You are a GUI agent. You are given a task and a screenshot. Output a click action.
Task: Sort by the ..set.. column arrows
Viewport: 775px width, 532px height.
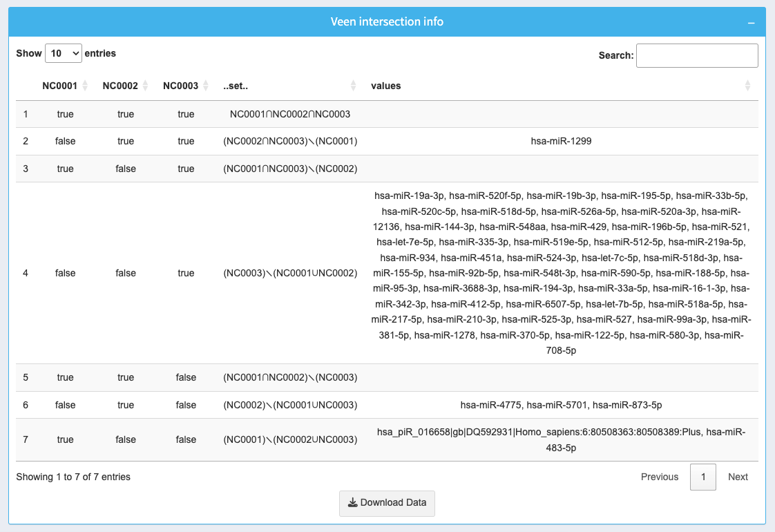[353, 86]
